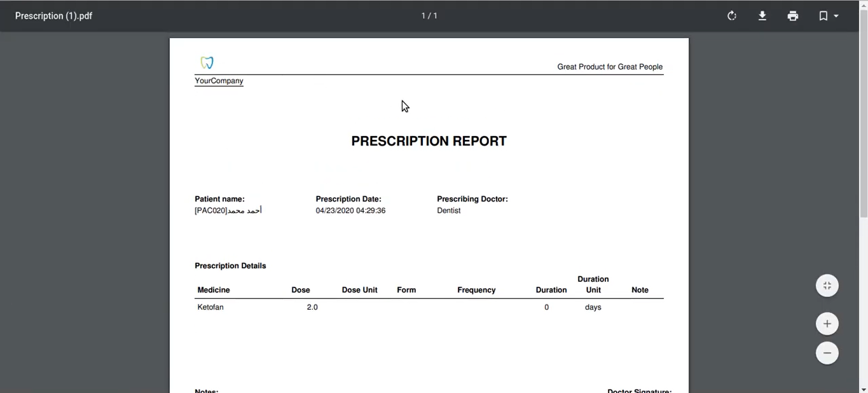Zoom out with the minus button

(827, 353)
